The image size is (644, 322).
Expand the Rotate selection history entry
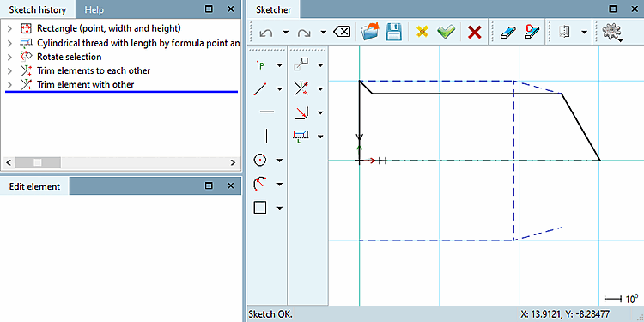tap(9, 57)
